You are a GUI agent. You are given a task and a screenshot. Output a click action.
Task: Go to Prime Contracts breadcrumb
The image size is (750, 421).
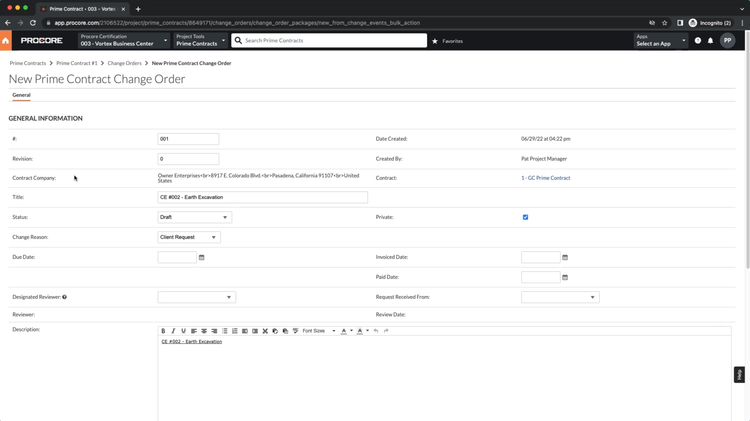(x=28, y=63)
